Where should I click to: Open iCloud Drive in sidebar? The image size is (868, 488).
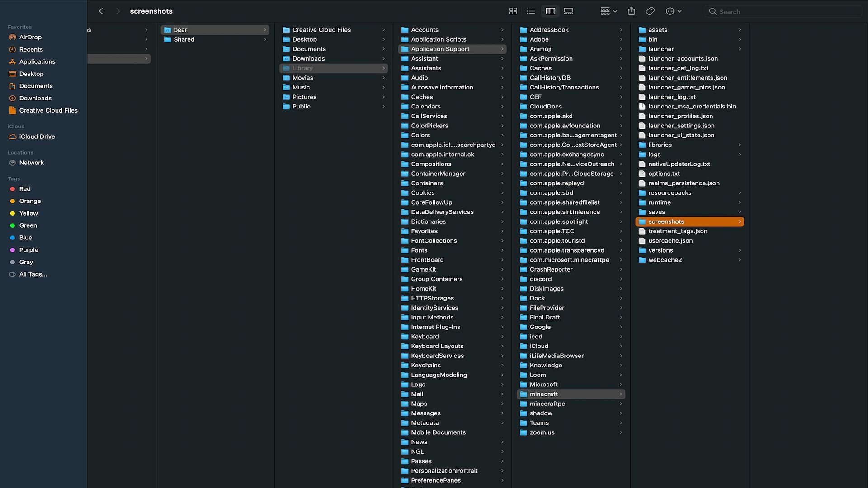pyautogui.click(x=37, y=136)
